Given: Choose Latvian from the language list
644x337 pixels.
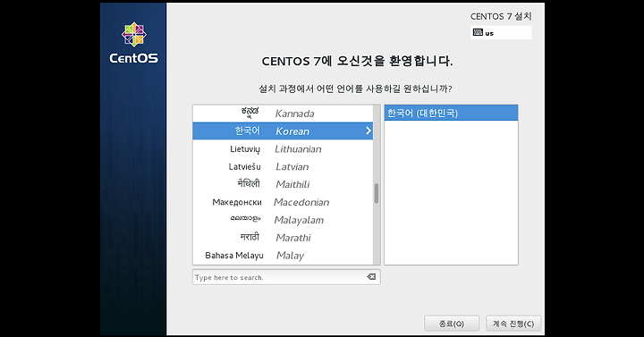Looking at the screenshot, I should click(x=283, y=166).
